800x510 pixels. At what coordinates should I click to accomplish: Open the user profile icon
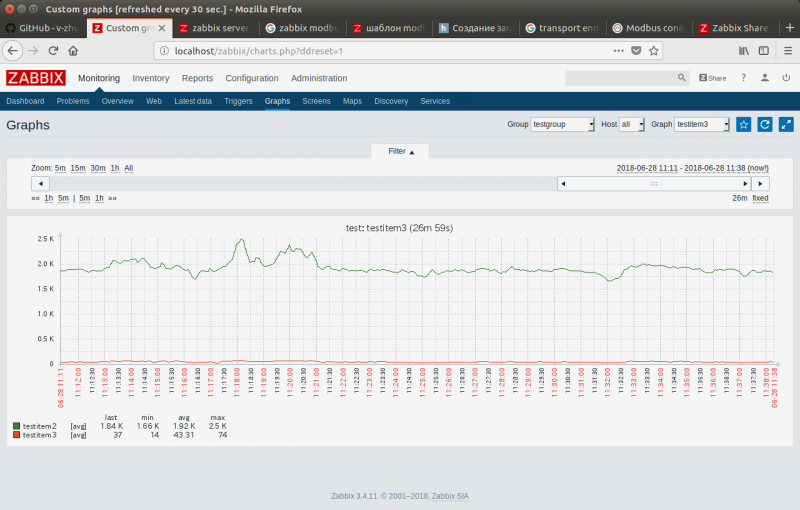click(x=765, y=77)
